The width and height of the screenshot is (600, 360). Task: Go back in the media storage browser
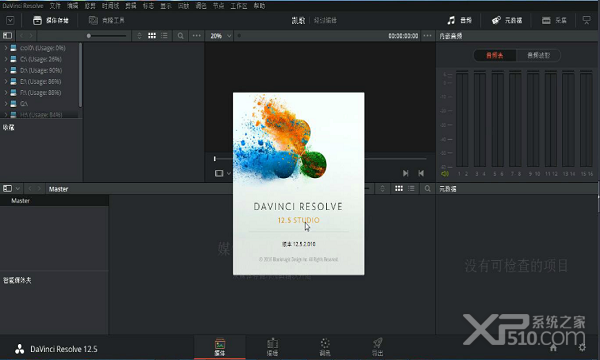(21, 36)
